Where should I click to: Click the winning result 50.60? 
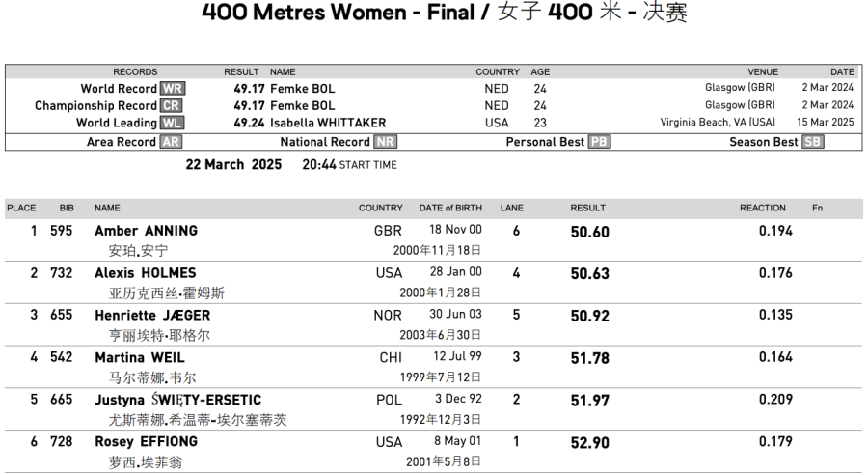pyautogui.click(x=589, y=232)
